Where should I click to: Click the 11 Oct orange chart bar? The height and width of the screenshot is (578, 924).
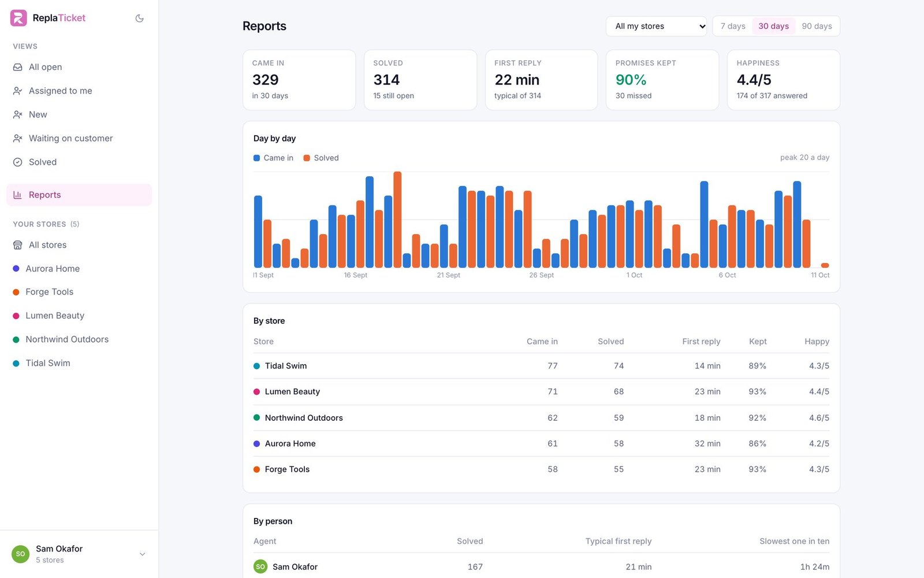[825, 265]
